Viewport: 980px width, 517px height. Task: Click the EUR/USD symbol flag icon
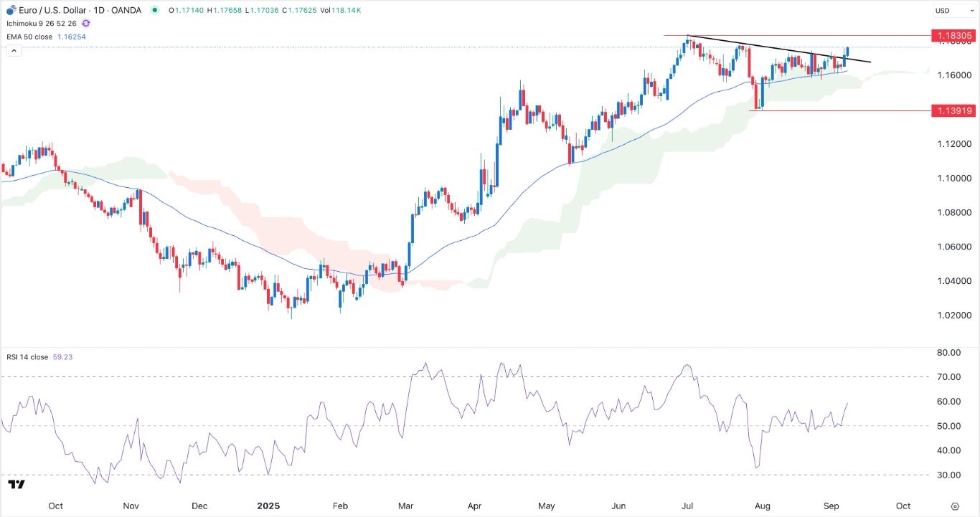[x=11, y=10]
